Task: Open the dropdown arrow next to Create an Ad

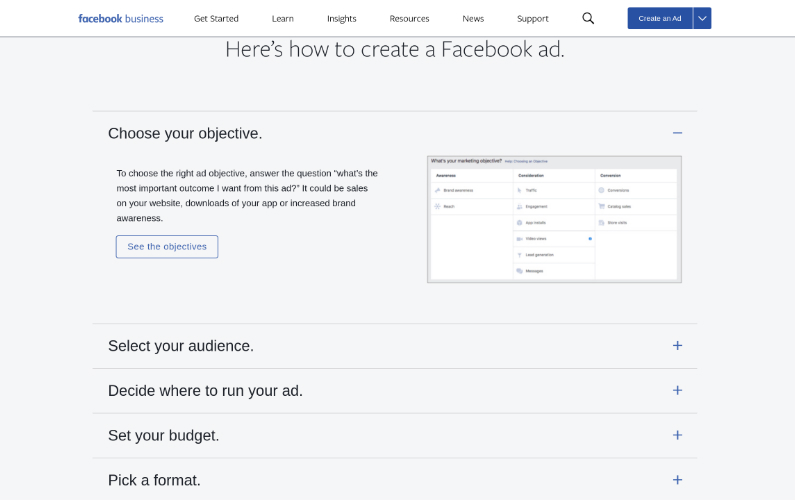Action: (702, 18)
